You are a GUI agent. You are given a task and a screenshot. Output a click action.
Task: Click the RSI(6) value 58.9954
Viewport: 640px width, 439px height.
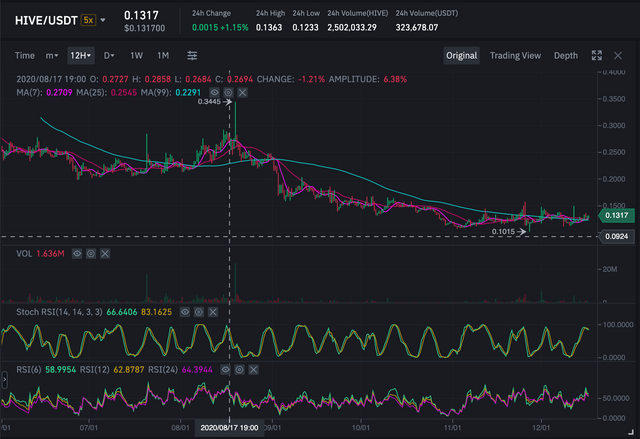click(x=60, y=370)
